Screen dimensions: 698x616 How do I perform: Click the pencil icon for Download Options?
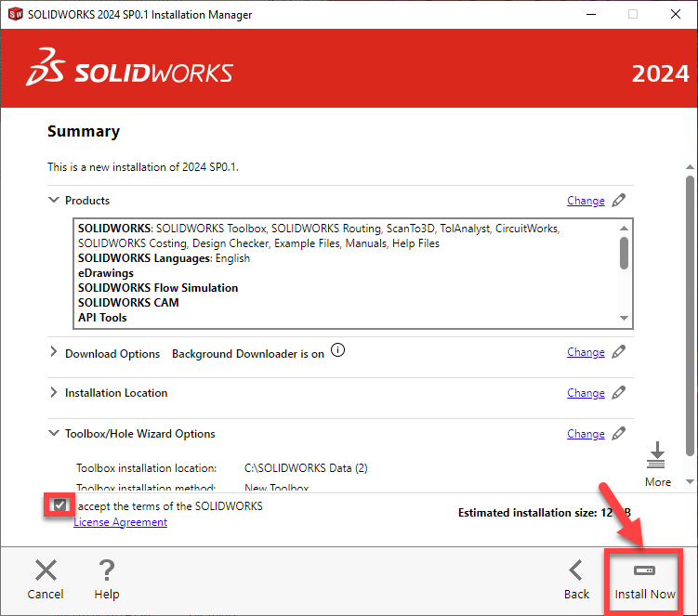tap(619, 352)
